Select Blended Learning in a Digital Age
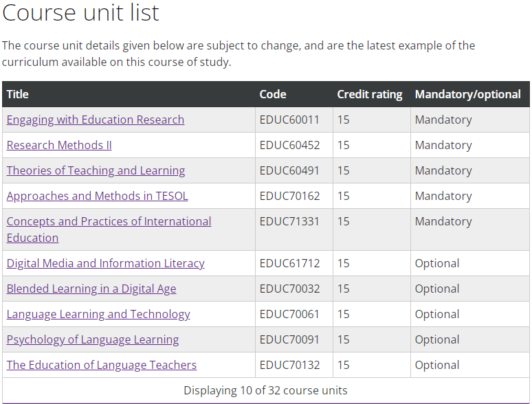 coord(91,289)
